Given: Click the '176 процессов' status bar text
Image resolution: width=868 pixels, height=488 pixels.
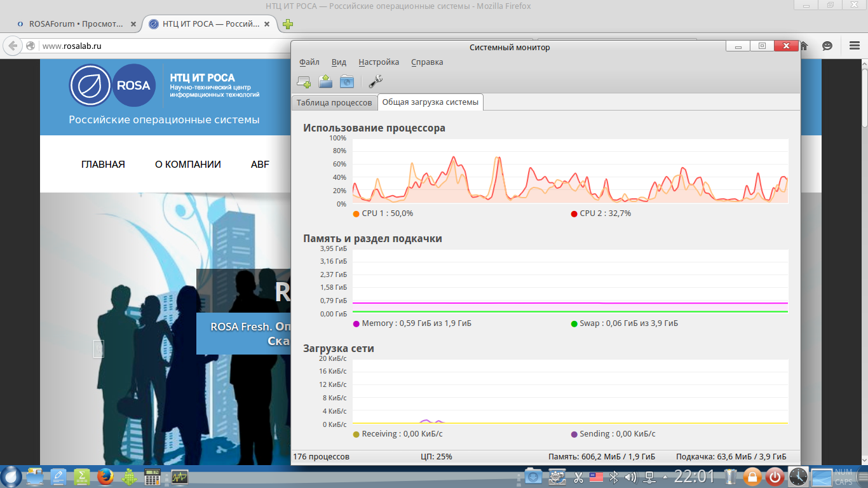Looking at the screenshot, I should tap(321, 457).
